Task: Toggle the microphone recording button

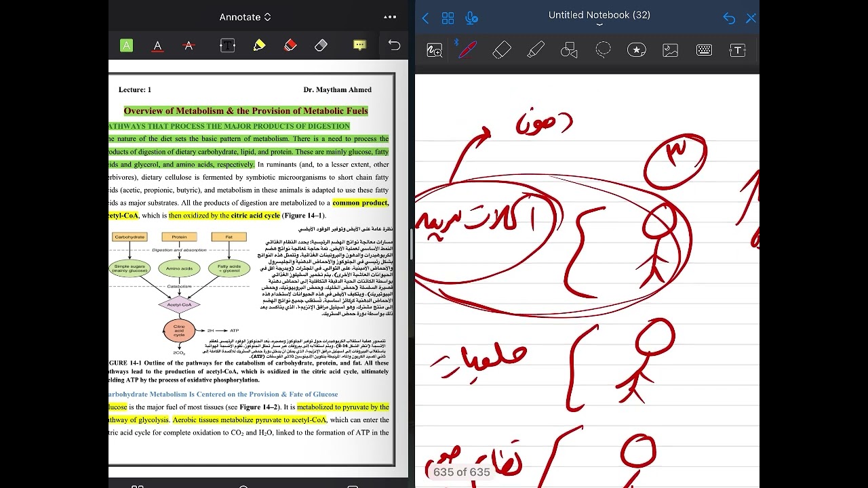Action: tap(472, 18)
